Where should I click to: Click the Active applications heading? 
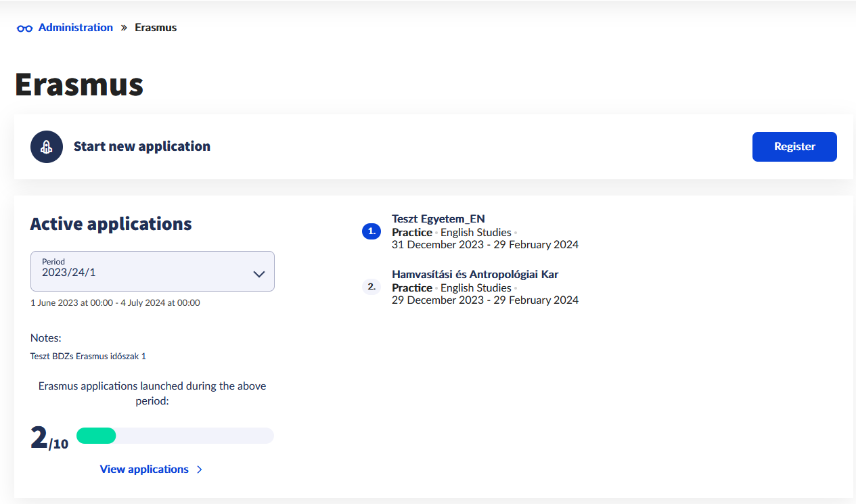tap(111, 224)
